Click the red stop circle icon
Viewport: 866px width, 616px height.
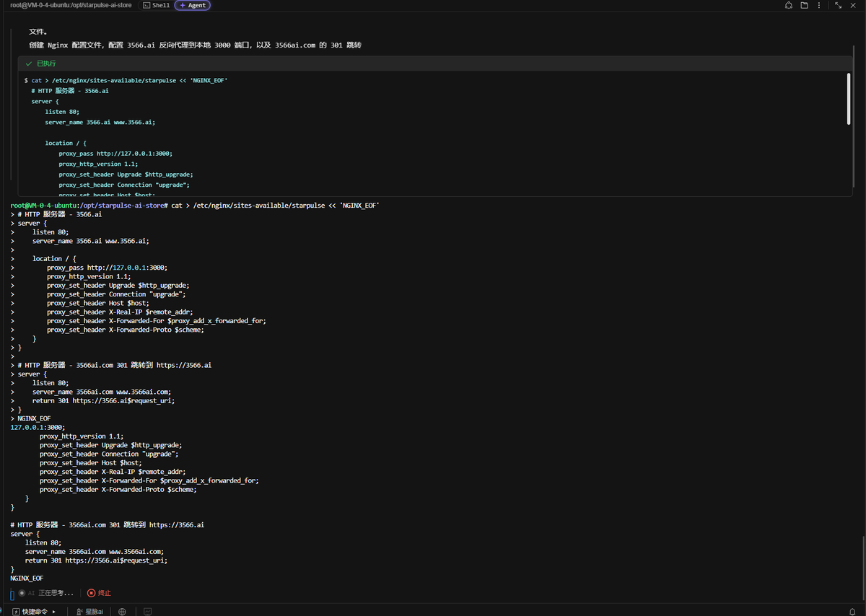91,593
